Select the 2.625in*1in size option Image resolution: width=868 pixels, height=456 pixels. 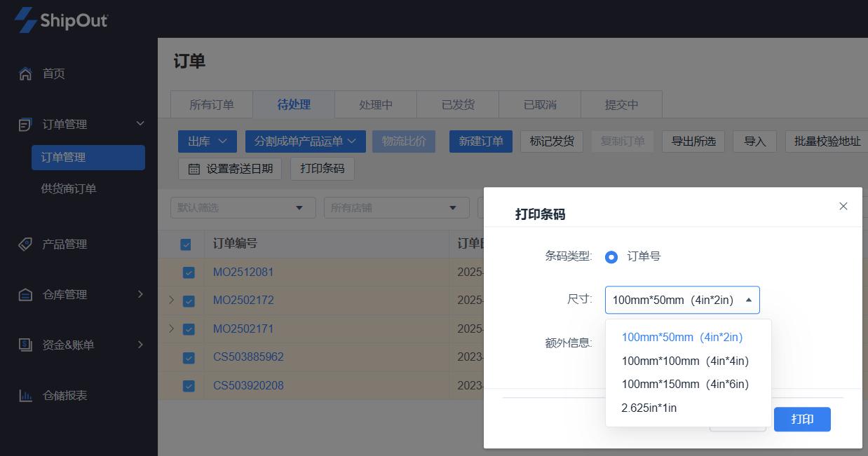pyautogui.click(x=649, y=408)
